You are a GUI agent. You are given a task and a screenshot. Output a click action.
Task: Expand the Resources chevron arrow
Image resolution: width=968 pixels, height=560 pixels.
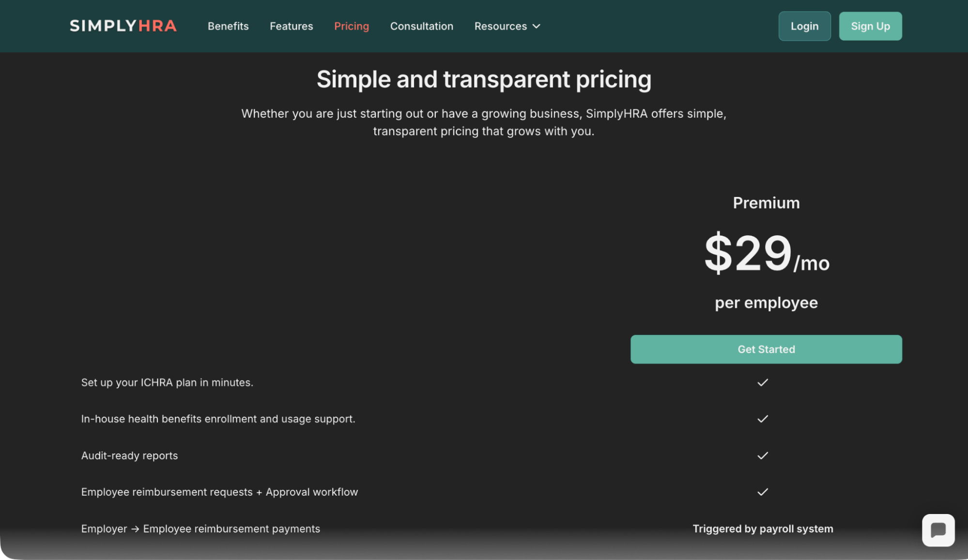(536, 27)
